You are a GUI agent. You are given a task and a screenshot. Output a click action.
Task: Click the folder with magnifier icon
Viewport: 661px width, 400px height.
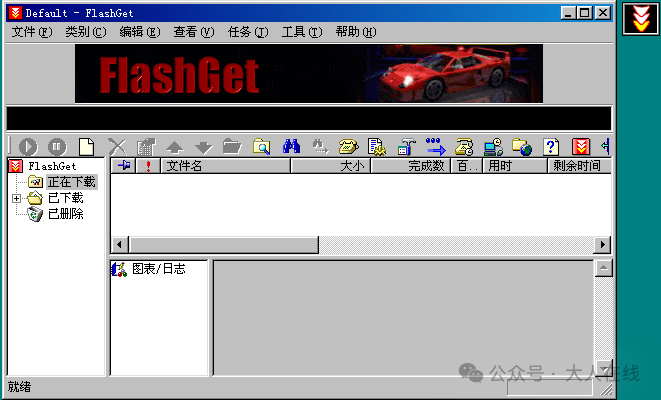[262, 147]
